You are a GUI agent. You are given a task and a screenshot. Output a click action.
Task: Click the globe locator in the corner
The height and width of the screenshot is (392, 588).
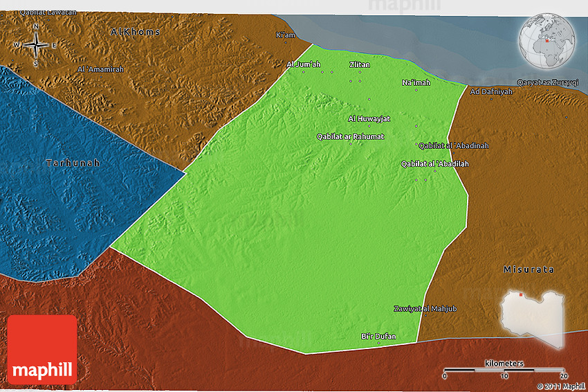pos(549,42)
